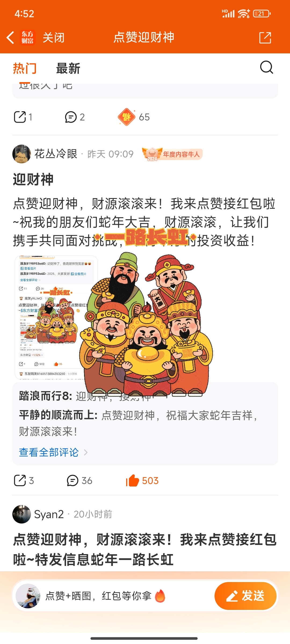Toggle thumbs-up like showing 503
Viewport: 290px width, 644px height.
(142, 480)
